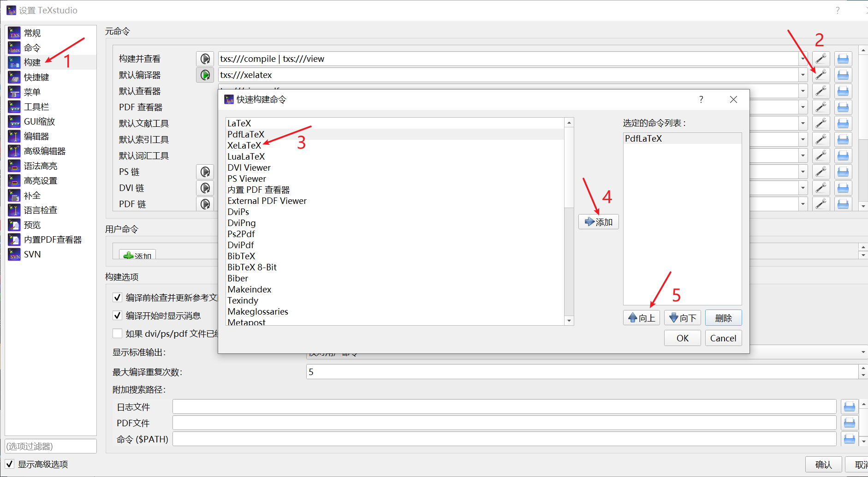
Task: Open the 语法高亮 settings page icon
Action: (x=14, y=166)
